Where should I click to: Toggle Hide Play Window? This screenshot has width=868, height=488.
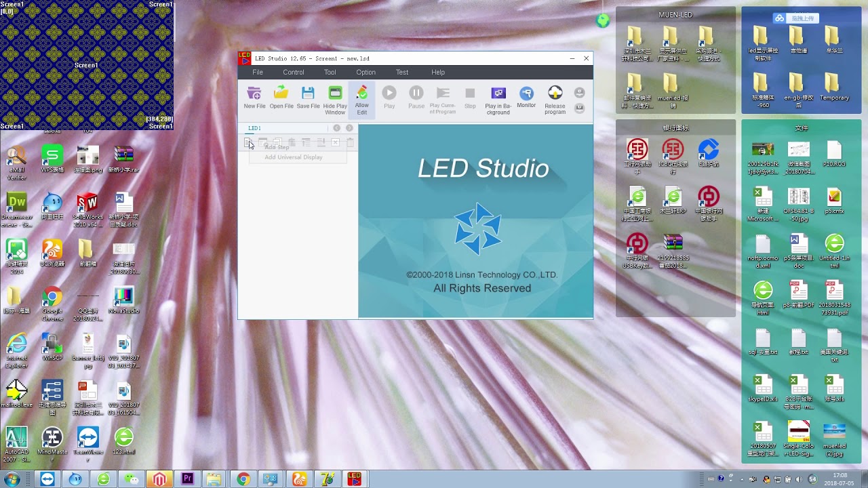click(335, 100)
